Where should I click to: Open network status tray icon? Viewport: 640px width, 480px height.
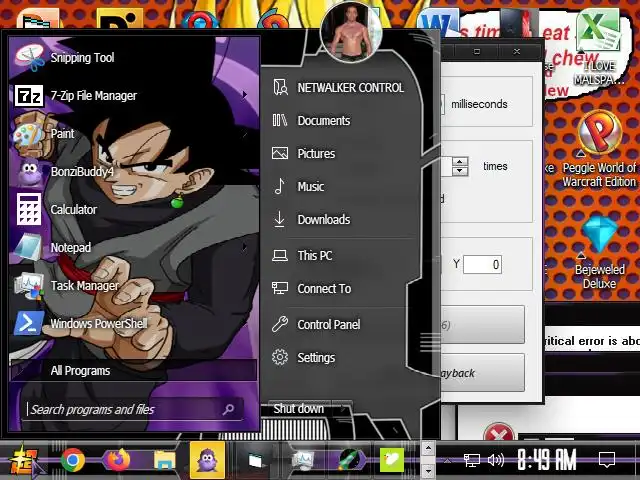click(471, 461)
